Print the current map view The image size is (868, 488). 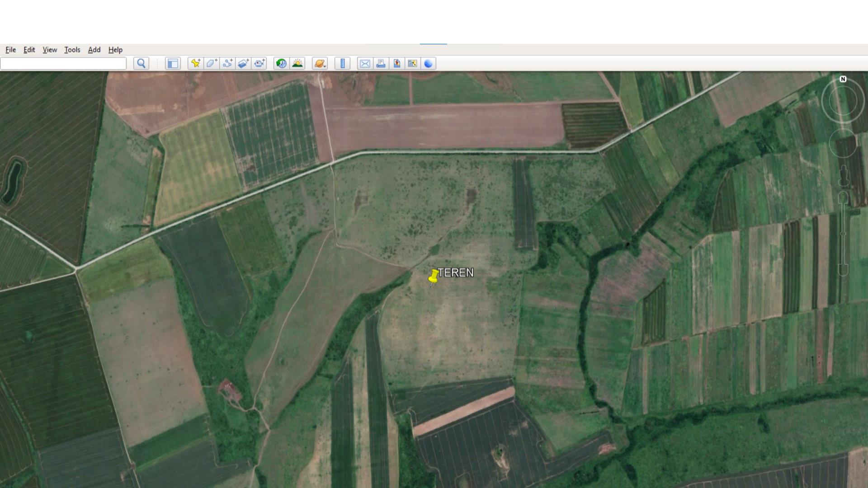tap(381, 63)
